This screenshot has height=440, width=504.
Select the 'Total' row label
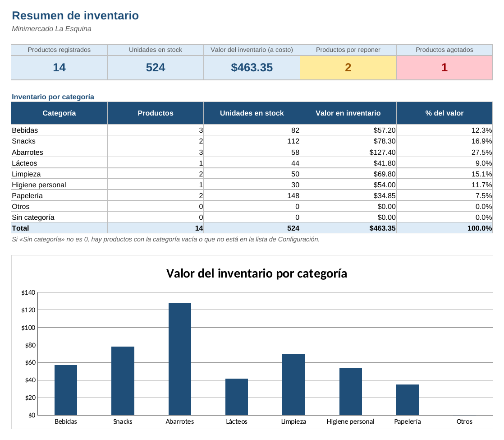20,228
